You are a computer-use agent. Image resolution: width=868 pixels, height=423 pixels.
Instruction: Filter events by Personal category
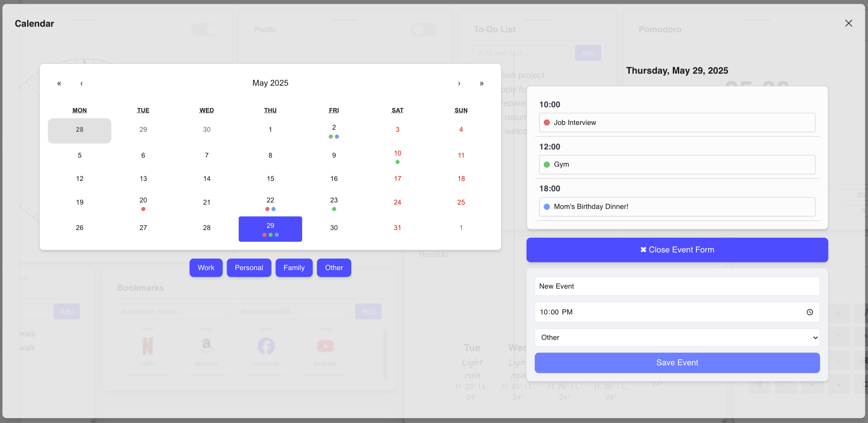pyautogui.click(x=249, y=268)
